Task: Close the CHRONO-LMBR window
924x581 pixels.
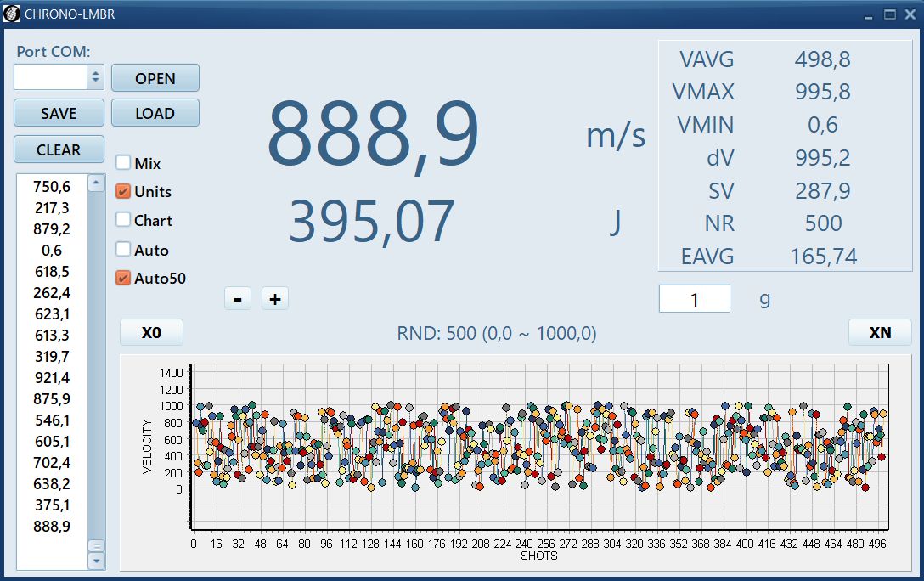Action: tap(910, 14)
